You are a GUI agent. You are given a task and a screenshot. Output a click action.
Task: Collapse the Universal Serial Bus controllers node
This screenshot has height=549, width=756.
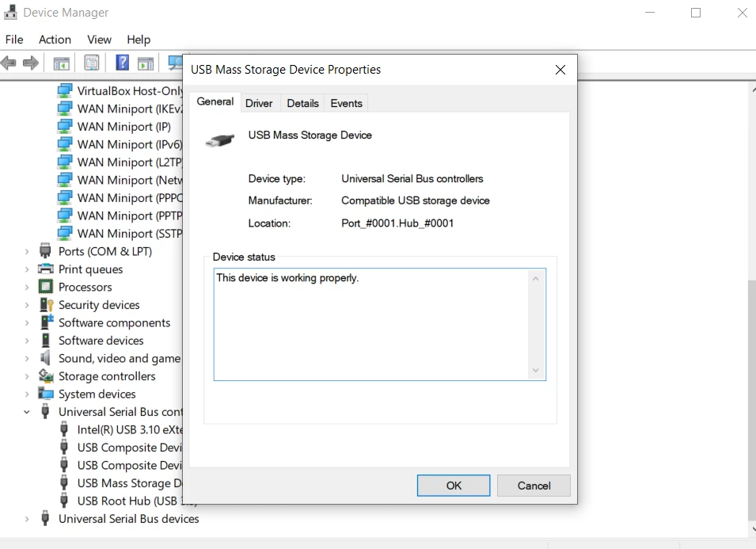pyautogui.click(x=27, y=412)
